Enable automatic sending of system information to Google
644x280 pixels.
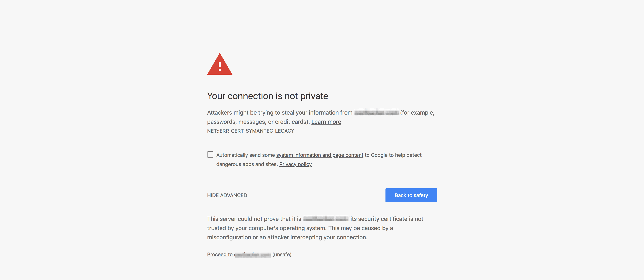coord(210,155)
